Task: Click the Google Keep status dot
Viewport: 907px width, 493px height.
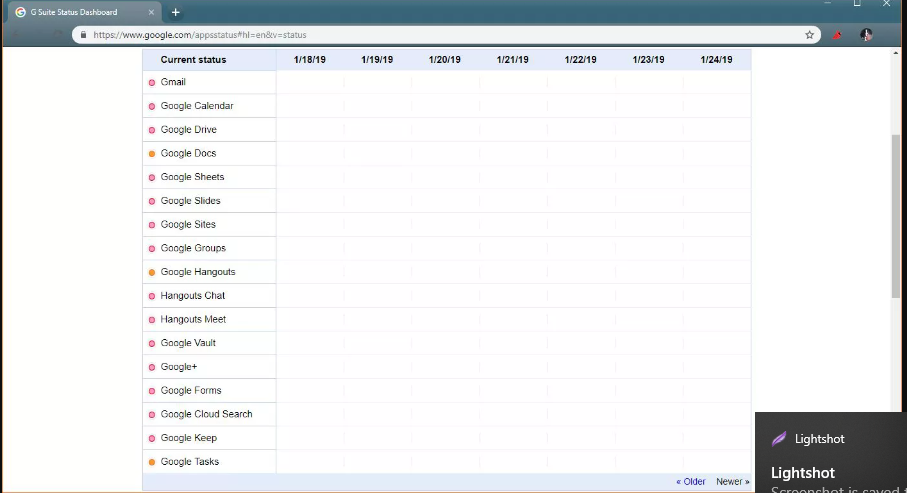Action: 152,439
